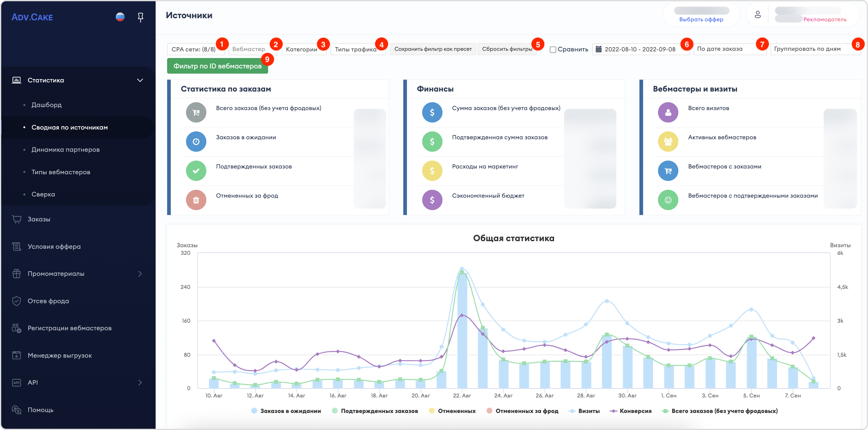Toggle Визиты legend series
The image size is (868, 430).
[x=584, y=411]
